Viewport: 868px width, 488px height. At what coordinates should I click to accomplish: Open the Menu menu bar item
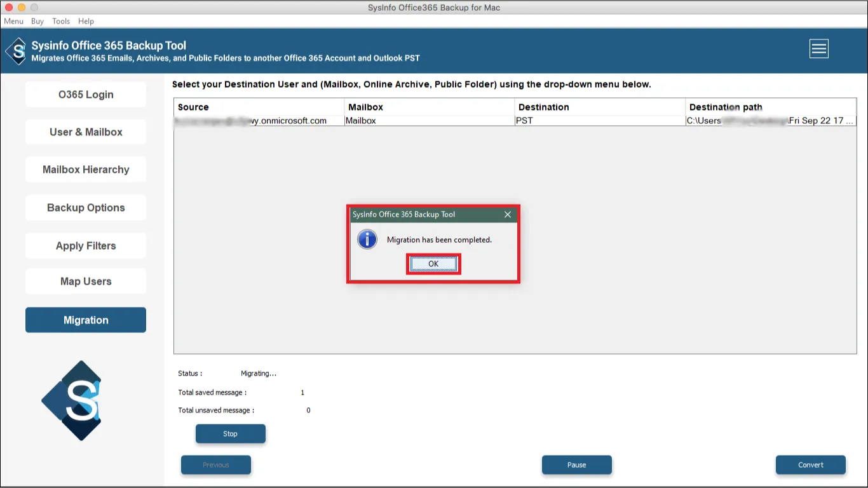[x=14, y=21]
